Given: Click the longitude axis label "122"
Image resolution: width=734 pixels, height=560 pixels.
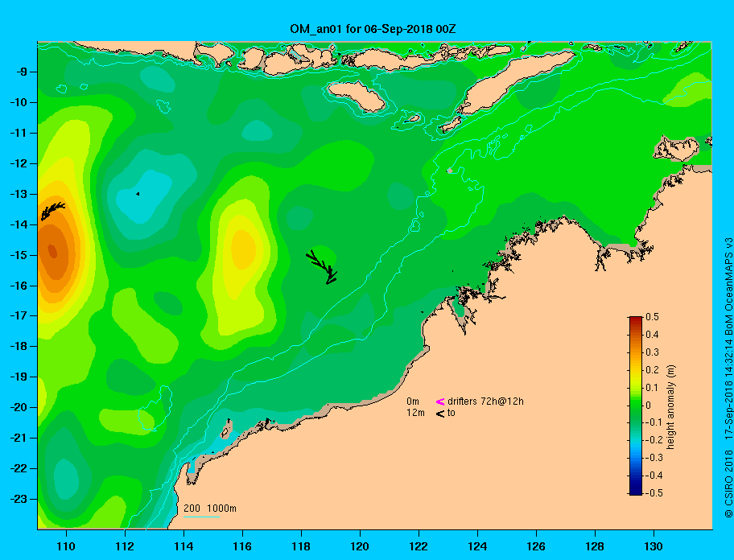Looking at the screenshot, I should point(419,546).
